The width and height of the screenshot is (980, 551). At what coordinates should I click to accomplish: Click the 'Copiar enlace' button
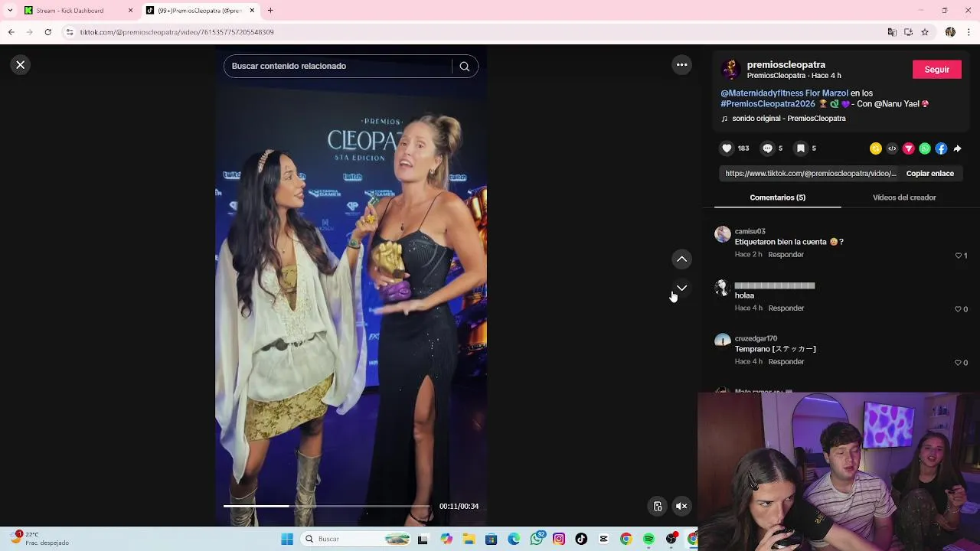[x=929, y=174]
